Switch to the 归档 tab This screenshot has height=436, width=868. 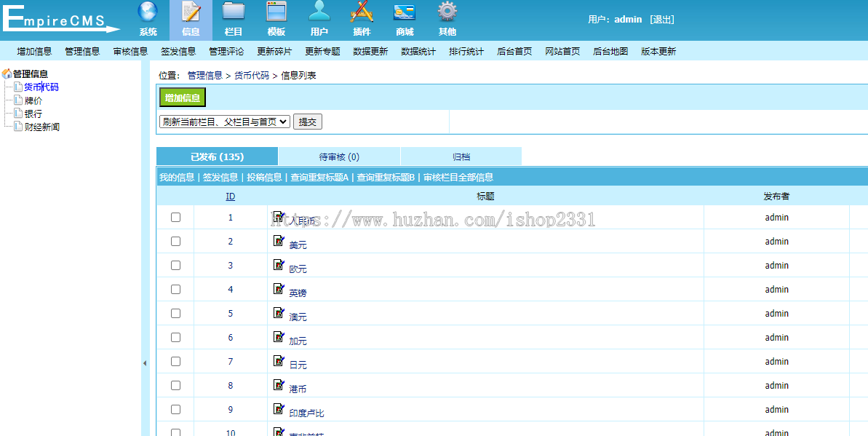pyautogui.click(x=461, y=156)
